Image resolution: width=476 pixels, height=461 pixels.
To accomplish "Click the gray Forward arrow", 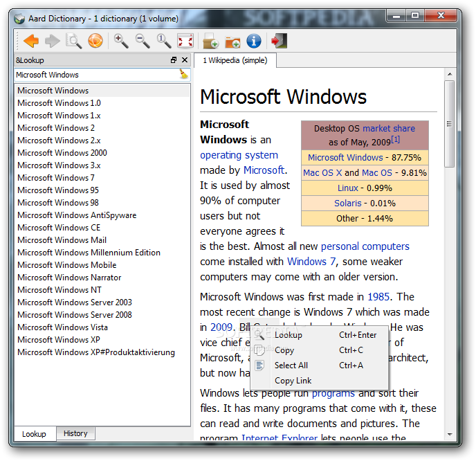I will point(53,41).
